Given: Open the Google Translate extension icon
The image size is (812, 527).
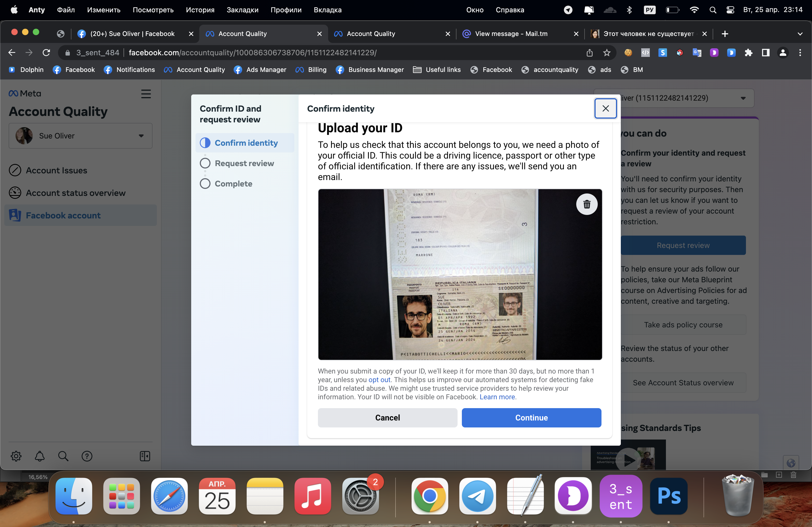Looking at the screenshot, I should pyautogui.click(x=697, y=53).
